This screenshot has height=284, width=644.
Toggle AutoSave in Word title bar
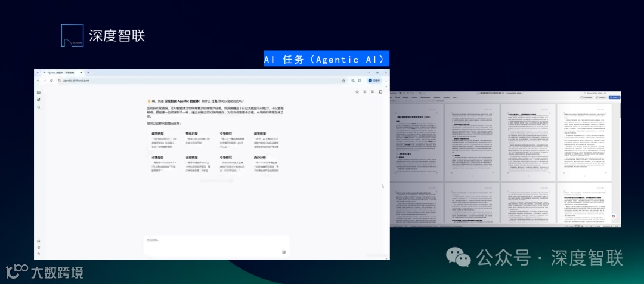point(400,93)
